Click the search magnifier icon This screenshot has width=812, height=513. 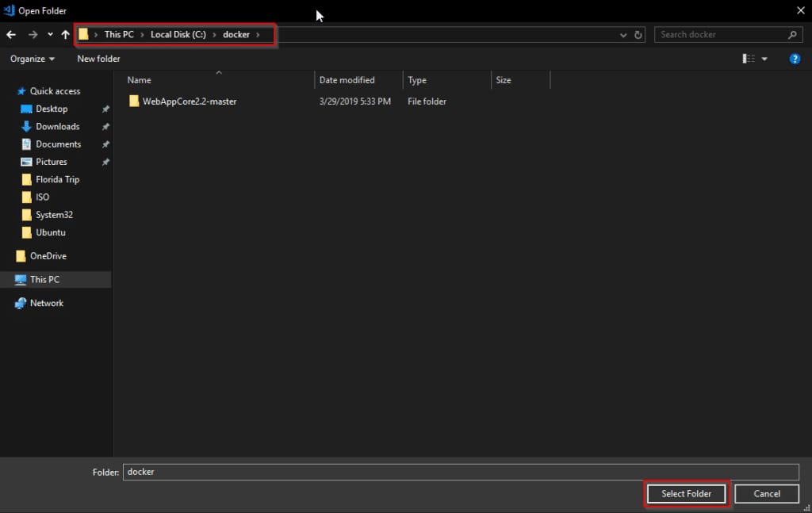tap(792, 35)
